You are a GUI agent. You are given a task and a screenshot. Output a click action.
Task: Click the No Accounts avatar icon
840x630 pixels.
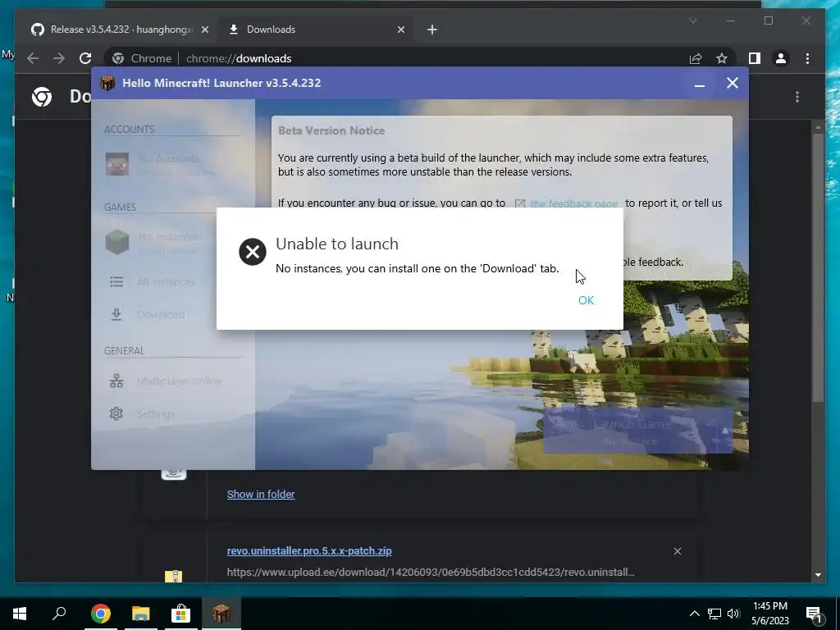116,164
